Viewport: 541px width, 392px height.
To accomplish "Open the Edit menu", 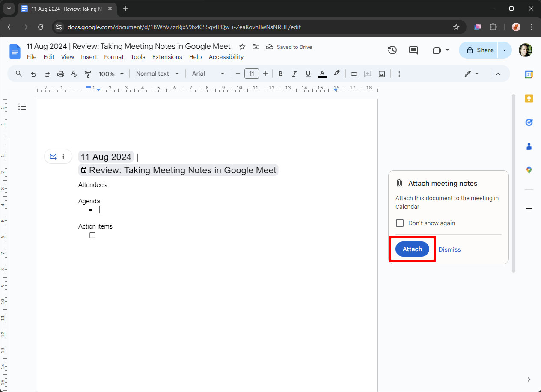I will 49,57.
